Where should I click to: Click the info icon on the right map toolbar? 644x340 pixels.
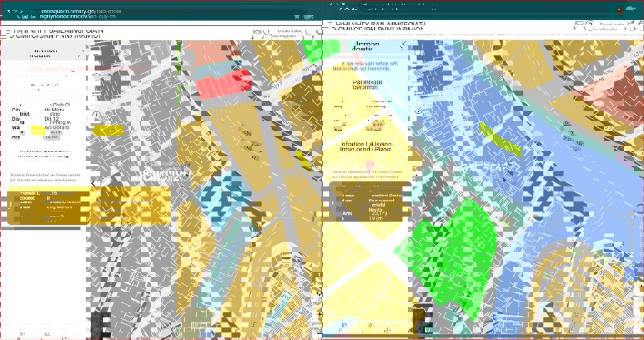tap(418, 109)
